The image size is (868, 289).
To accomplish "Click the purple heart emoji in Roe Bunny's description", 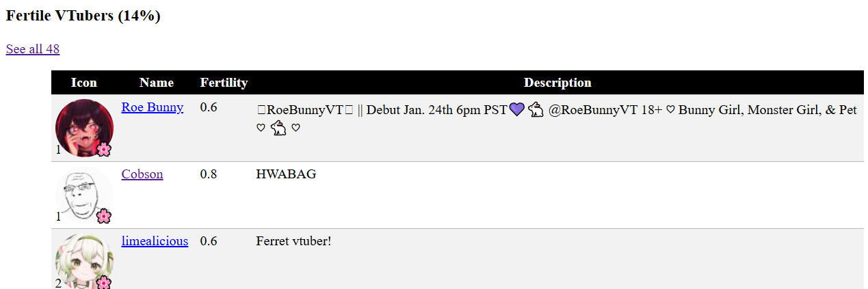I will click(x=516, y=109).
